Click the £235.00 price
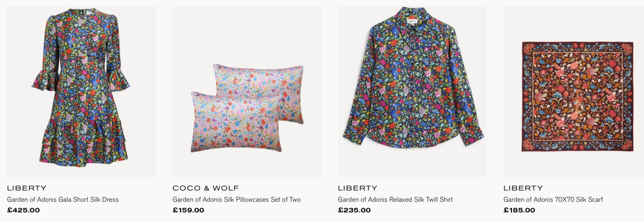The image size is (644, 222). [x=354, y=210]
